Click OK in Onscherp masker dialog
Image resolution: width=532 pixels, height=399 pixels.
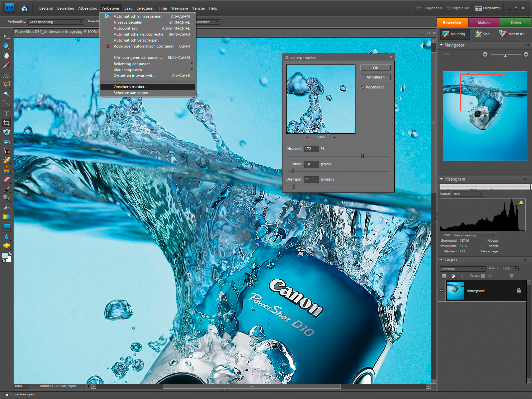[x=376, y=68]
